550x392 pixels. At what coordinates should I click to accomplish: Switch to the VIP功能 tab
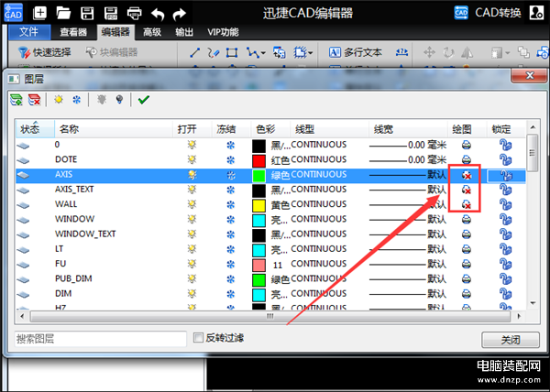(x=223, y=32)
